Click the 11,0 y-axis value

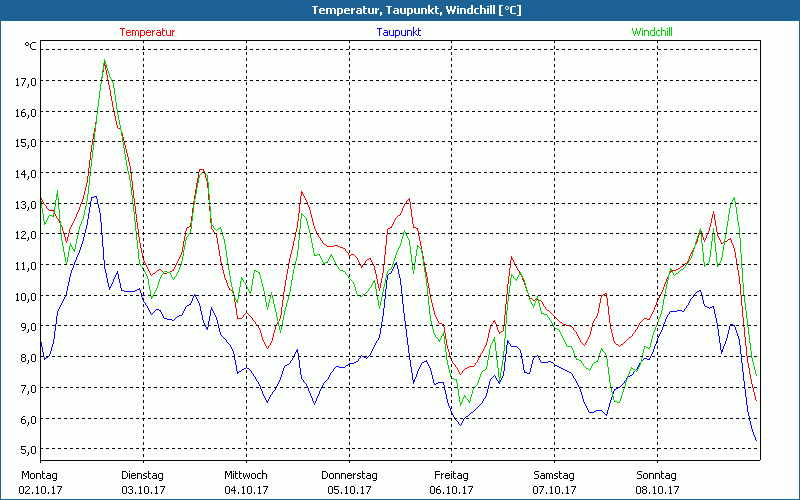click(25, 266)
